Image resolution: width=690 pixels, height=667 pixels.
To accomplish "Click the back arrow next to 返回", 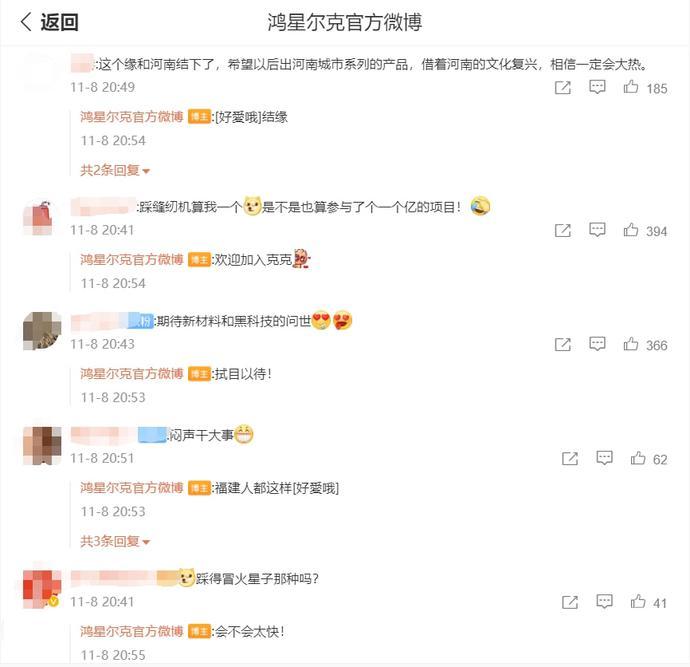I will click(x=26, y=22).
